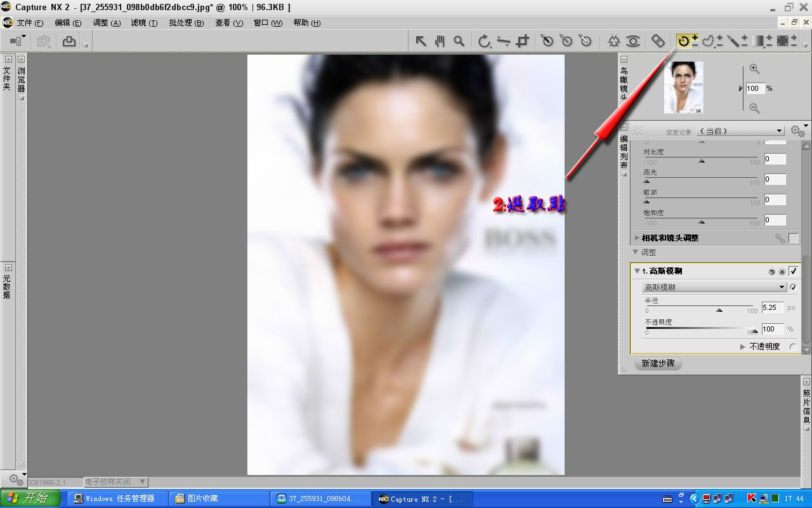The image size is (812, 508).
Task: Open the 变更记录 (当前) dropdown
Action: (740, 131)
